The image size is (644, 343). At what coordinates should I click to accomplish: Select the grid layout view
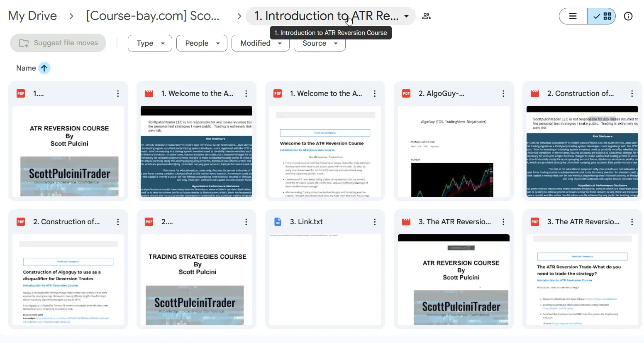click(602, 16)
